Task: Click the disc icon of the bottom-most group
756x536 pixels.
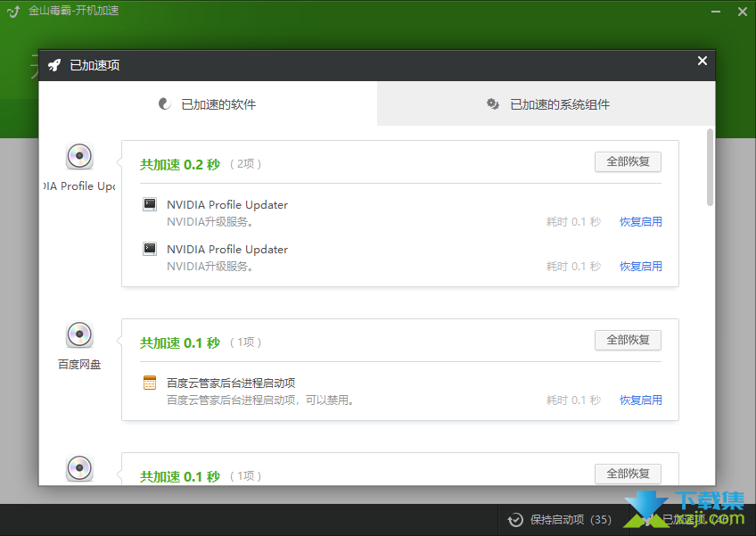Action: tap(79, 468)
